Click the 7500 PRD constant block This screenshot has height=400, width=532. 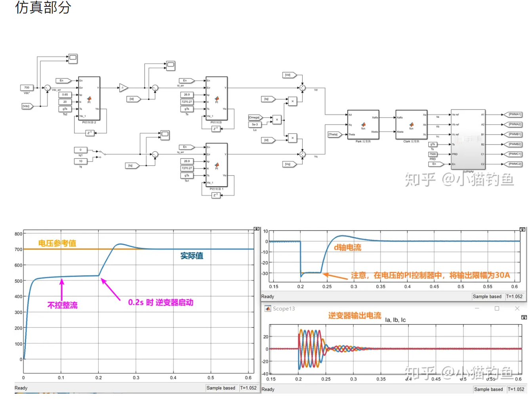[x=433, y=154]
